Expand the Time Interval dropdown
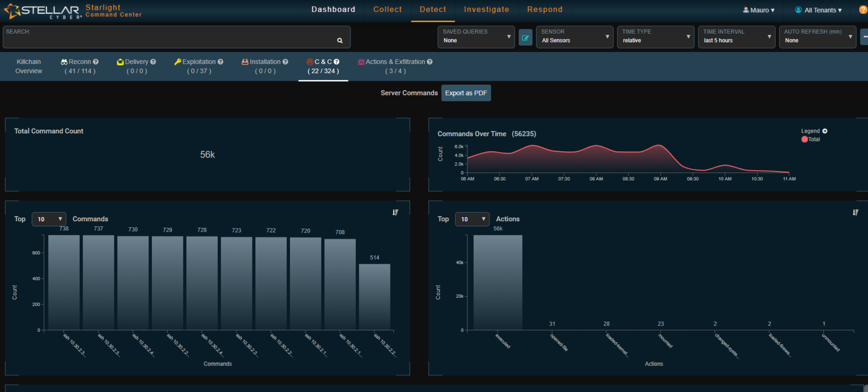This screenshot has height=392, width=868. pos(736,37)
